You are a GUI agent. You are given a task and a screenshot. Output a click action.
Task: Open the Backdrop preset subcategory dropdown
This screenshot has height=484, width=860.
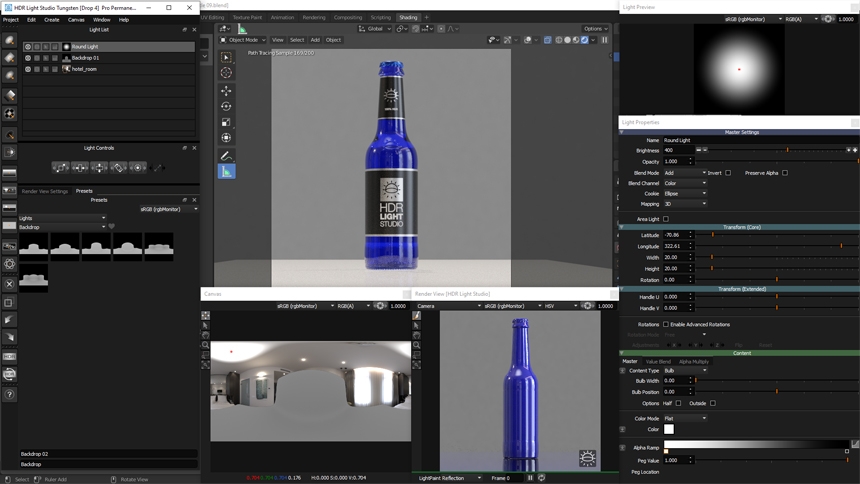coord(62,227)
